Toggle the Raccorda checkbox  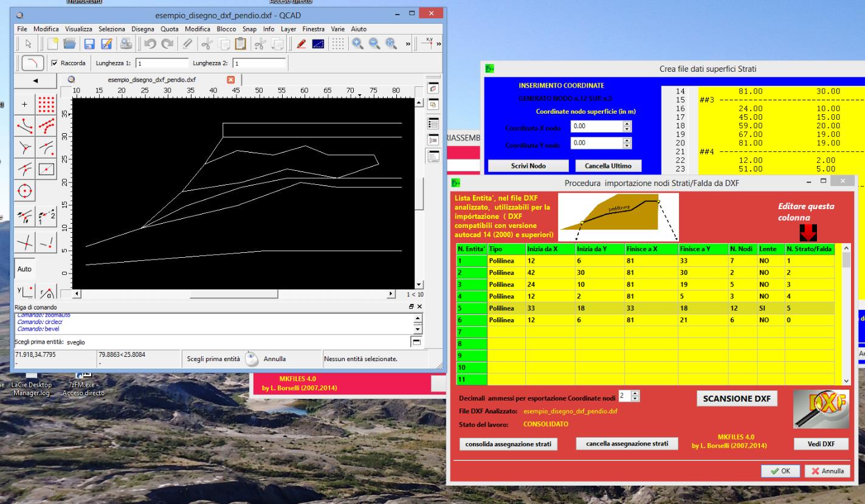click(x=55, y=63)
